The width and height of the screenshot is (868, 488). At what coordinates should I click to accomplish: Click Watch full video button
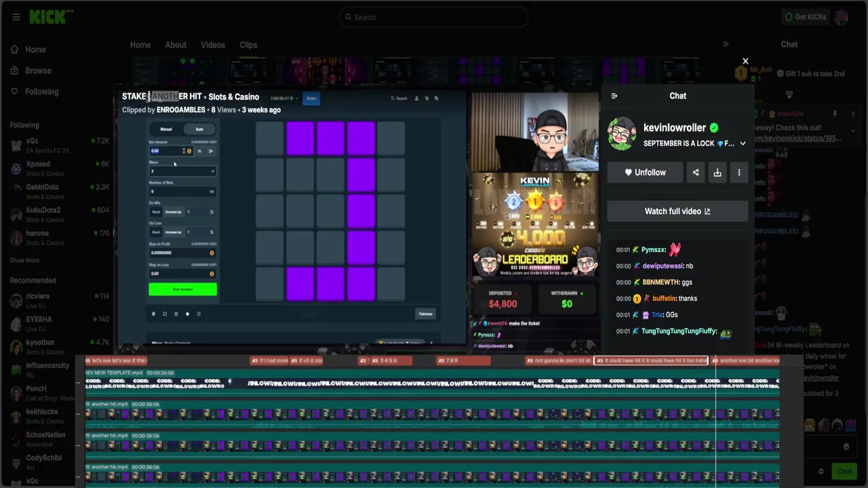[677, 211]
